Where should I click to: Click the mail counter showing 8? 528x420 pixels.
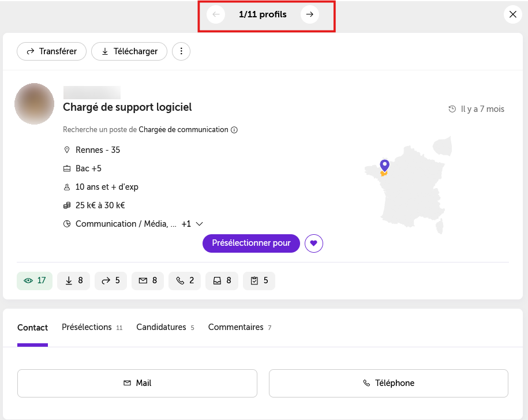coord(148,280)
